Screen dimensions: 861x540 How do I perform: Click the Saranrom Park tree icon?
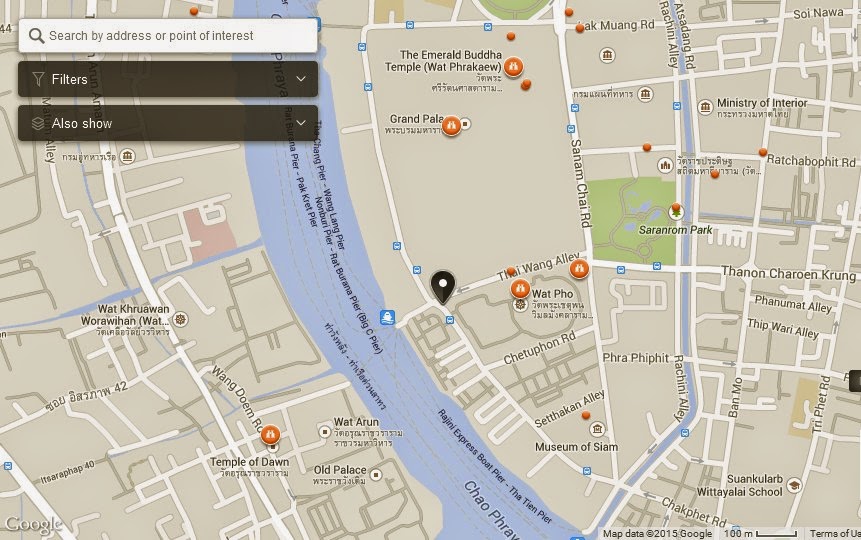tap(676, 212)
